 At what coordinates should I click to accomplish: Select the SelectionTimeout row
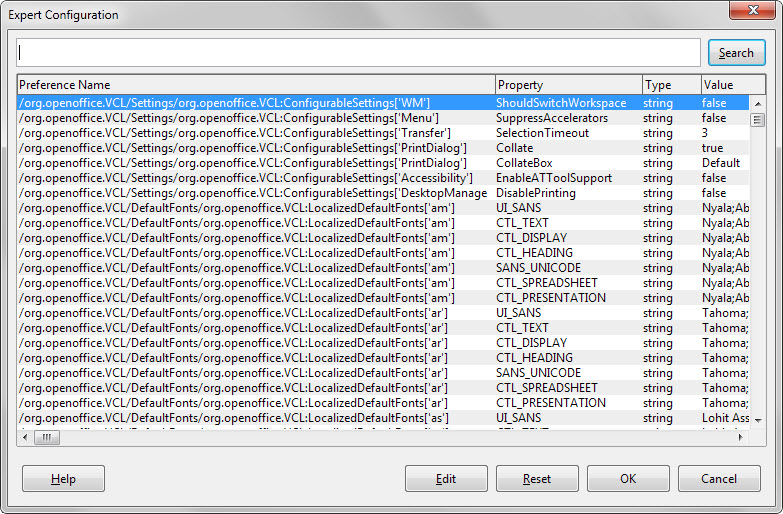pyautogui.click(x=383, y=133)
